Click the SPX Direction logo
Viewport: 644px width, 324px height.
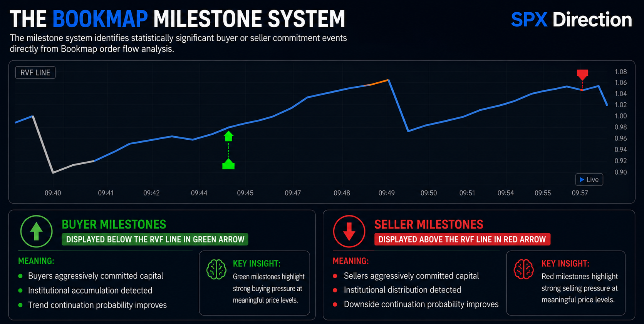click(x=571, y=20)
